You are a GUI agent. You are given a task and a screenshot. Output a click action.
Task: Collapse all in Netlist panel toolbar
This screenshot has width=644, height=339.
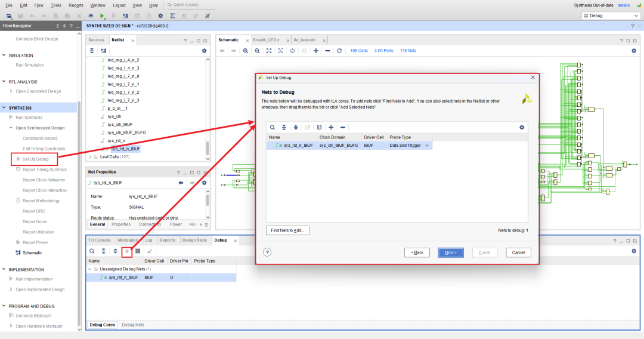click(x=92, y=51)
